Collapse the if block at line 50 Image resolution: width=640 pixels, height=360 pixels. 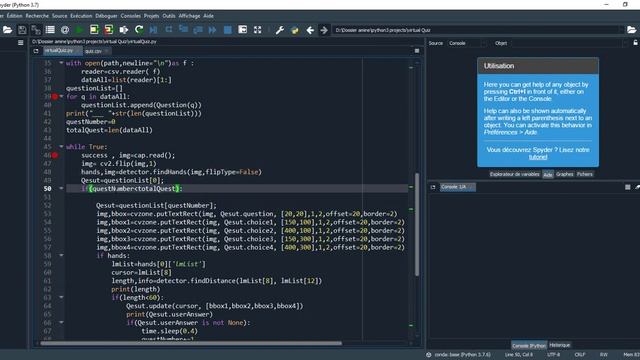tap(61, 189)
